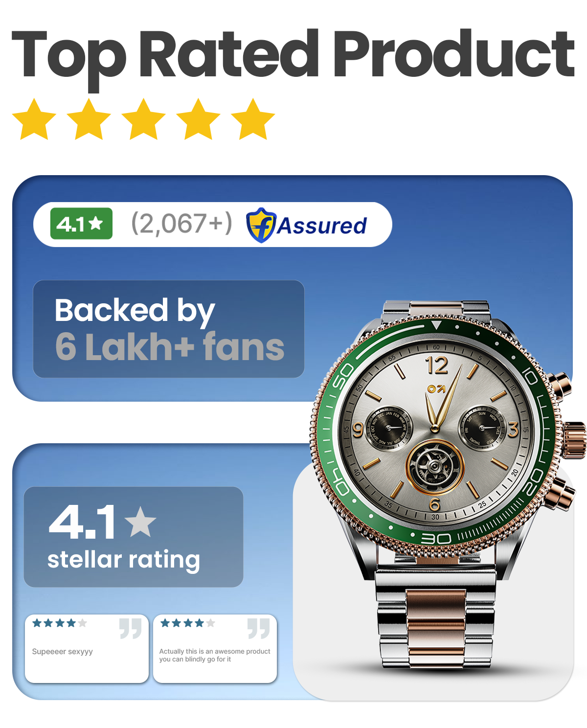Click the fifth yellow star under the title

tap(253, 119)
